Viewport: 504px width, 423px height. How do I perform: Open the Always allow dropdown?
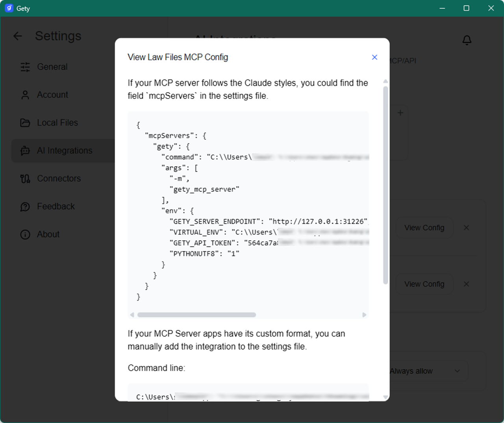click(x=428, y=371)
